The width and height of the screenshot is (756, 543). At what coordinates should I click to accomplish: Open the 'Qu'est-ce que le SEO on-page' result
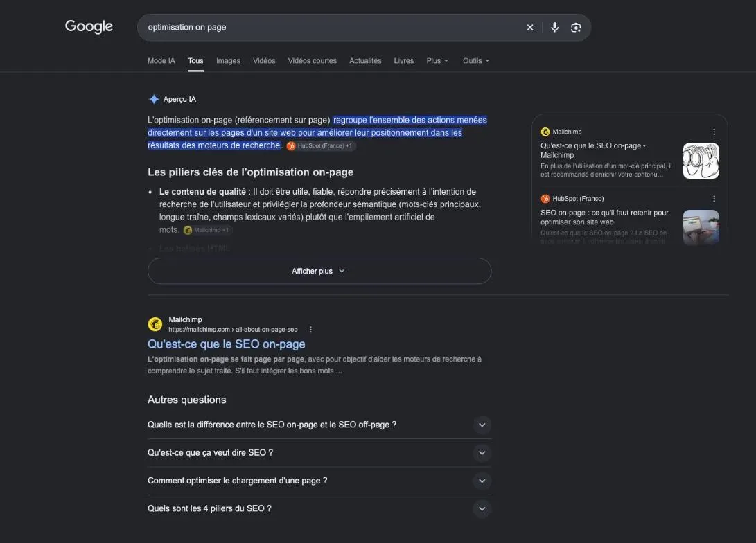[x=226, y=344]
